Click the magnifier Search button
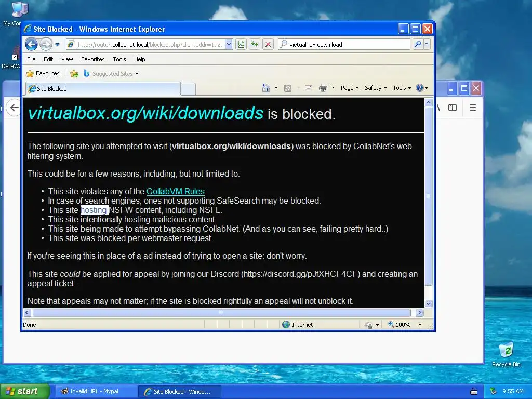The height and width of the screenshot is (399, 532). pyautogui.click(x=418, y=44)
